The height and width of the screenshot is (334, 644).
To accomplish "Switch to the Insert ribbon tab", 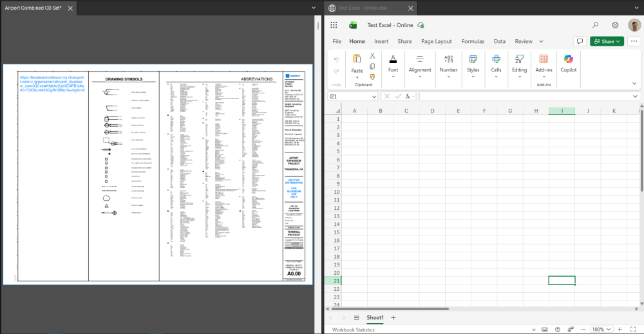I will tap(381, 41).
